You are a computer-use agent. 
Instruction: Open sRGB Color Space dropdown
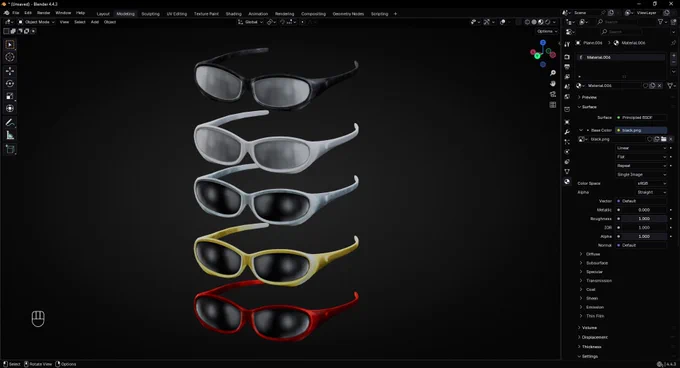tap(651, 183)
